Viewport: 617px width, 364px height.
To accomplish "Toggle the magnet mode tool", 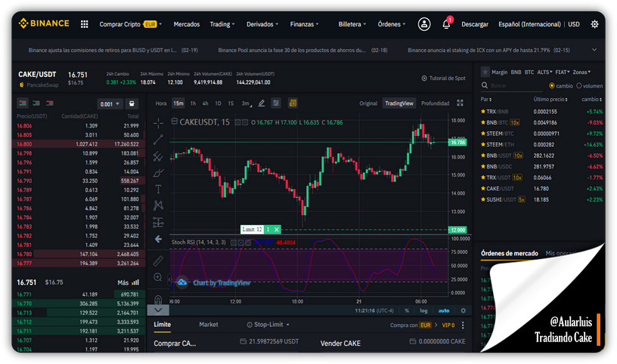I will 158,300.
